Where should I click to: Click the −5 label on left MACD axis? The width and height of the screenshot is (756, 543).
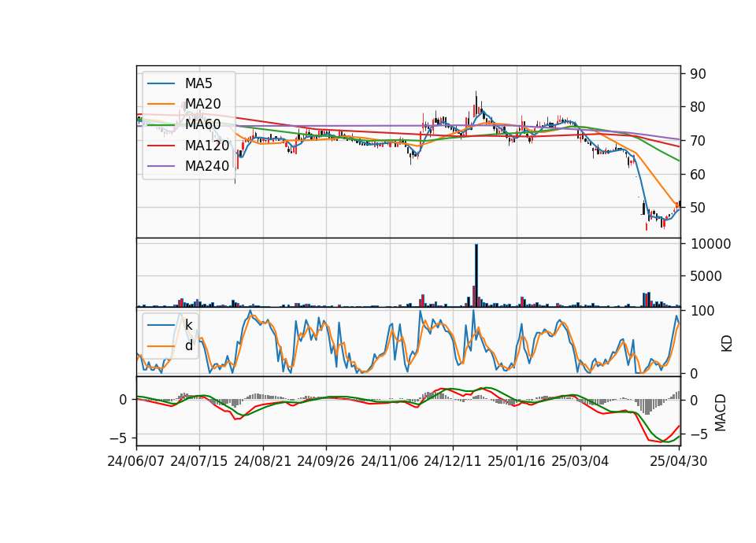[x=117, y=438]
